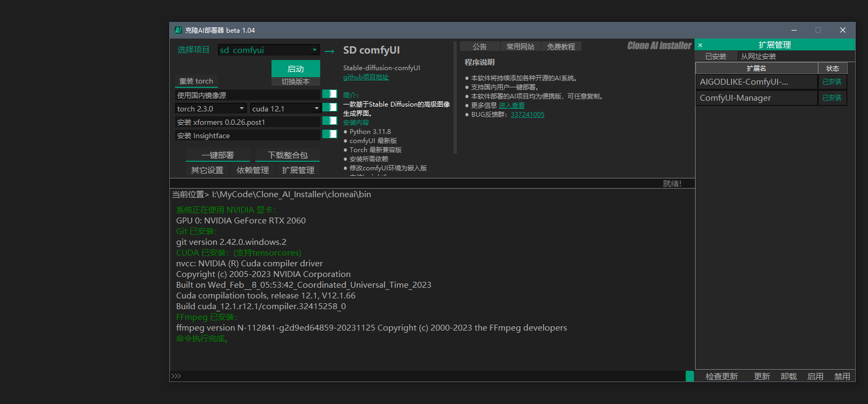Select the 从网址安装 tab

tap(758, 56)
